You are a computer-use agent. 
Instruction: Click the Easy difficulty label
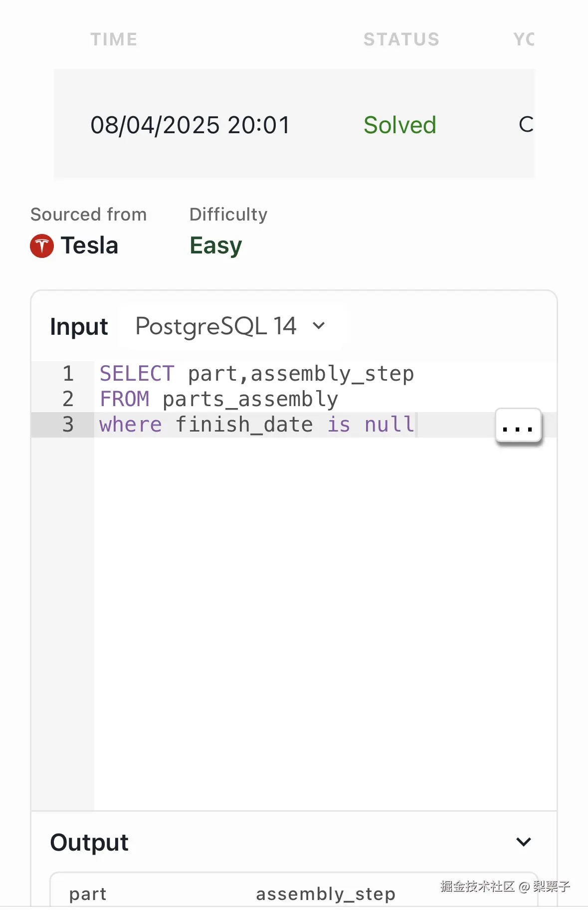click(x=215, y=245)
